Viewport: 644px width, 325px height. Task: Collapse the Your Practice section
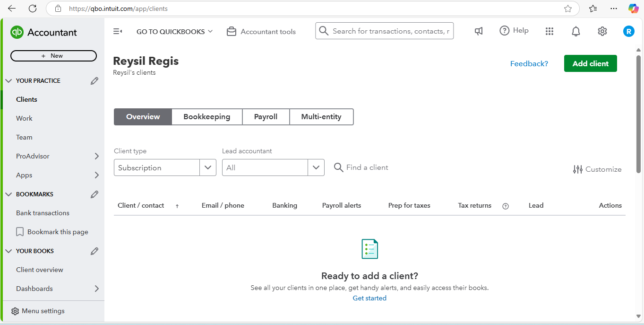9,81
